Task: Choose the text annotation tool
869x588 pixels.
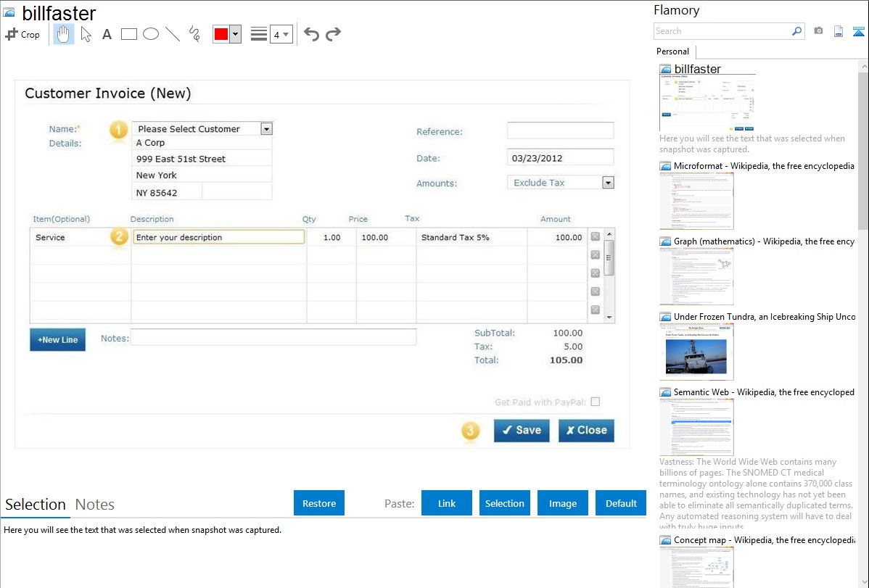Action: pos(107,34)
